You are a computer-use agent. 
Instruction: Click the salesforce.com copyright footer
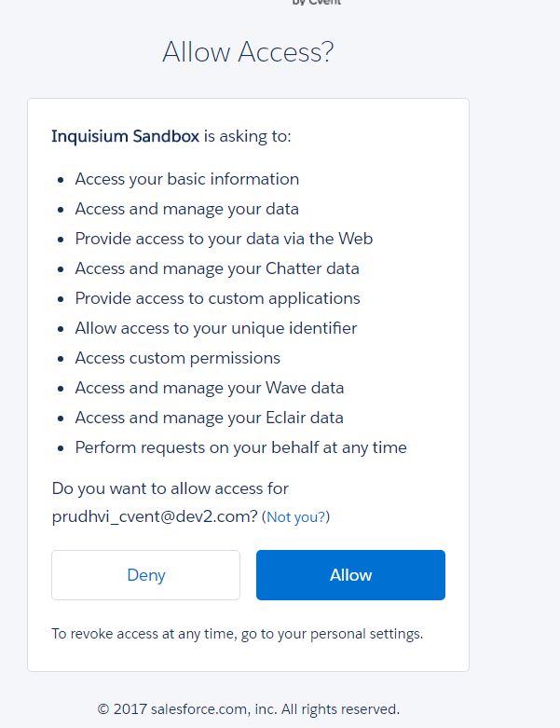[248, 709]
